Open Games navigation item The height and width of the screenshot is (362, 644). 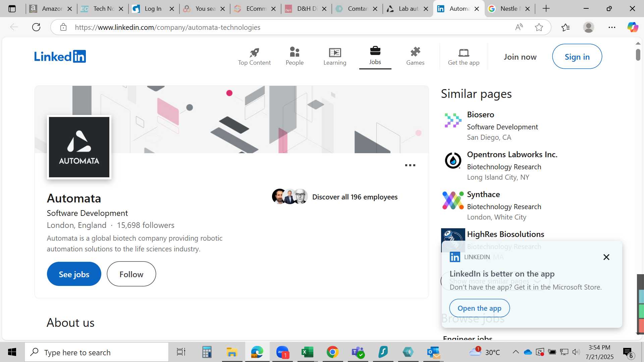415,56
